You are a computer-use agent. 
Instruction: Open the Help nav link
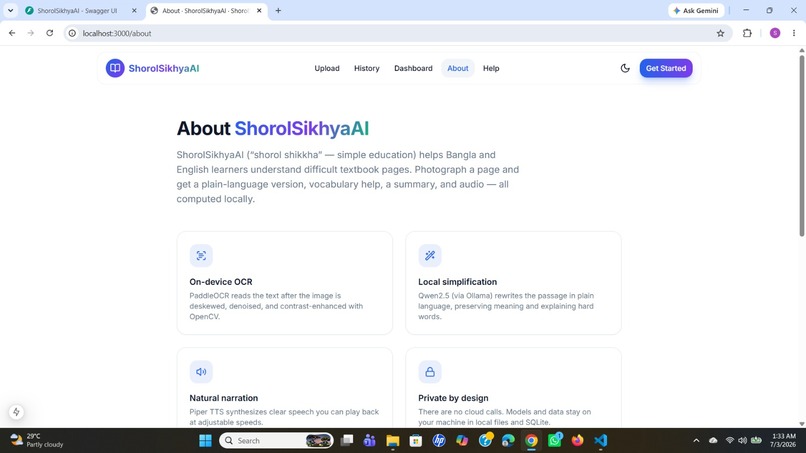click(x=491, y=68)
